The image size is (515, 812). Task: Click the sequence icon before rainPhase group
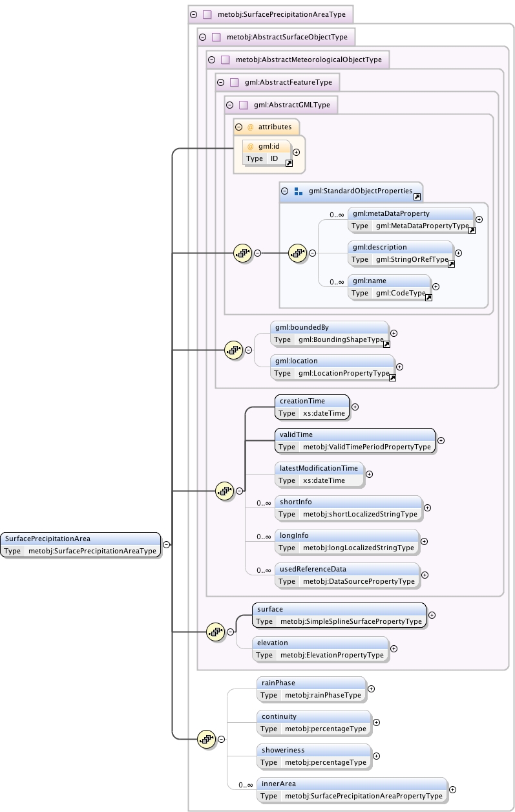coord(206,738)
